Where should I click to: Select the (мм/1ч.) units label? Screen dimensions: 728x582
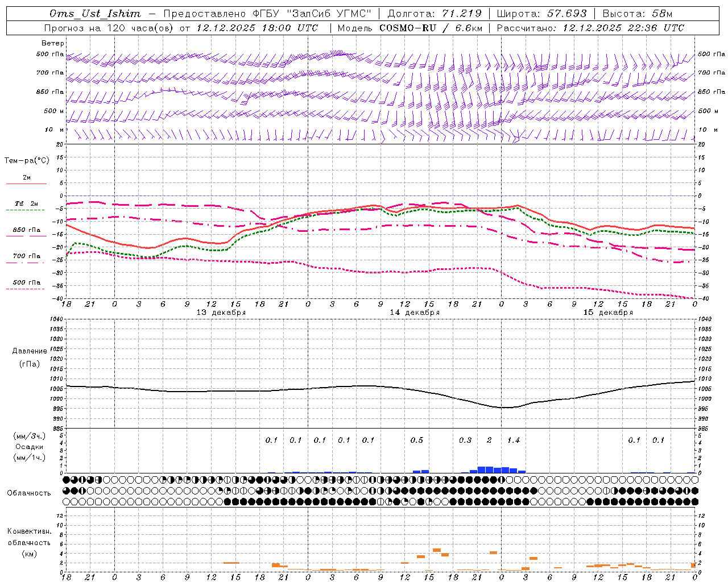point(29,458)
